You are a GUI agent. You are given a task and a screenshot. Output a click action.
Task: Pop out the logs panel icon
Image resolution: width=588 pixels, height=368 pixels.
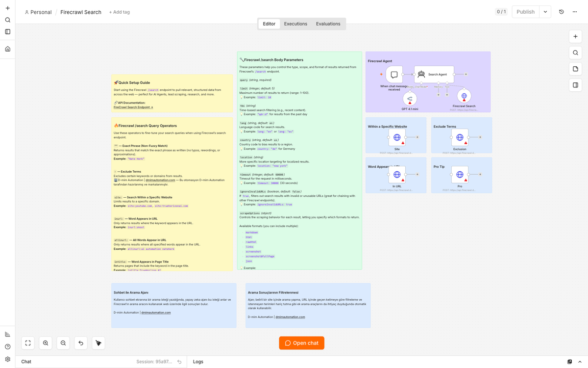(569, 362)
